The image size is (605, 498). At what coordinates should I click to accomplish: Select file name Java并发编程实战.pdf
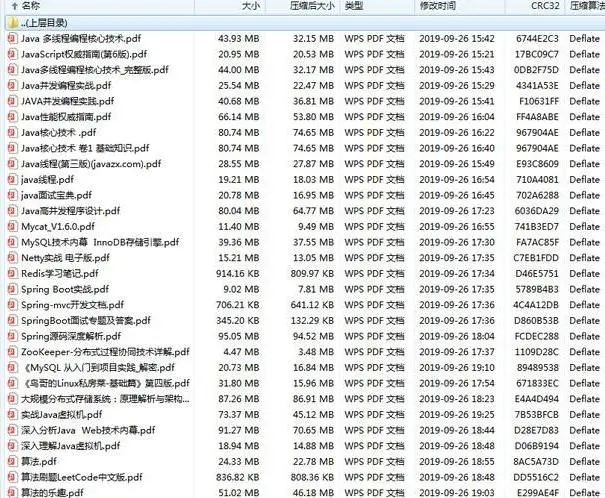coord(66,86)
